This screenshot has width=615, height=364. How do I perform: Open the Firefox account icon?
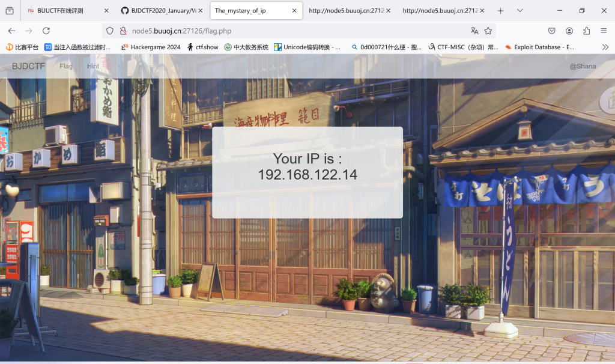pyautogui.click(x=569, y=31)
